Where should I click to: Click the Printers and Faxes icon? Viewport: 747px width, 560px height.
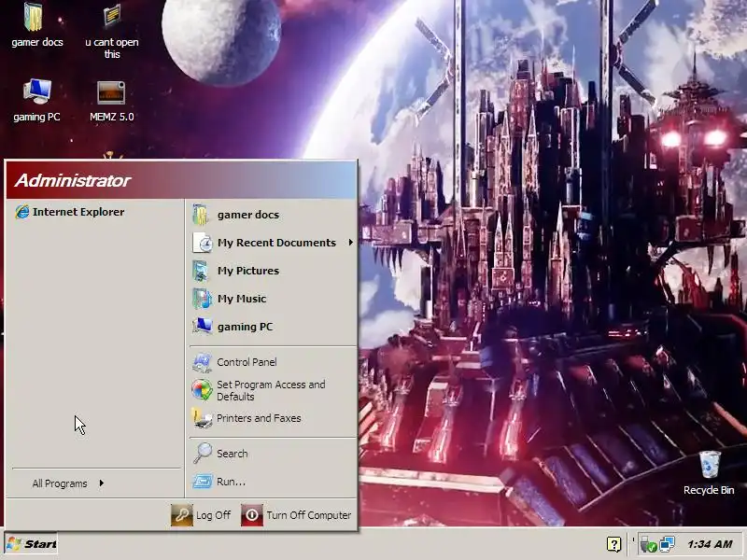click(202, 418)
